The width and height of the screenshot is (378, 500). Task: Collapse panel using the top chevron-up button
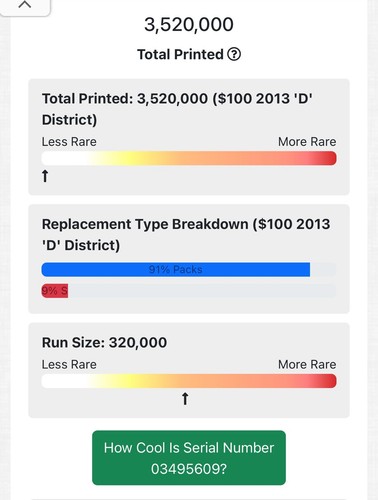25,5
